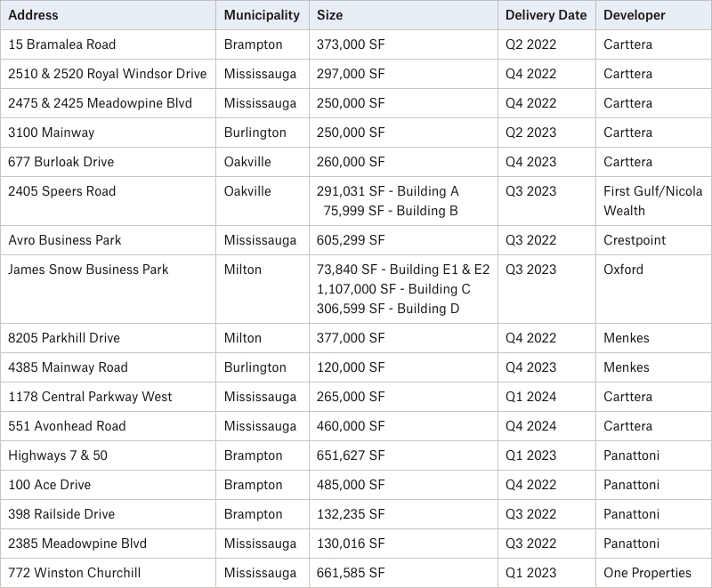Select the 297,000 SF size value
Screen dimensions: 712x588
[351, 74]
